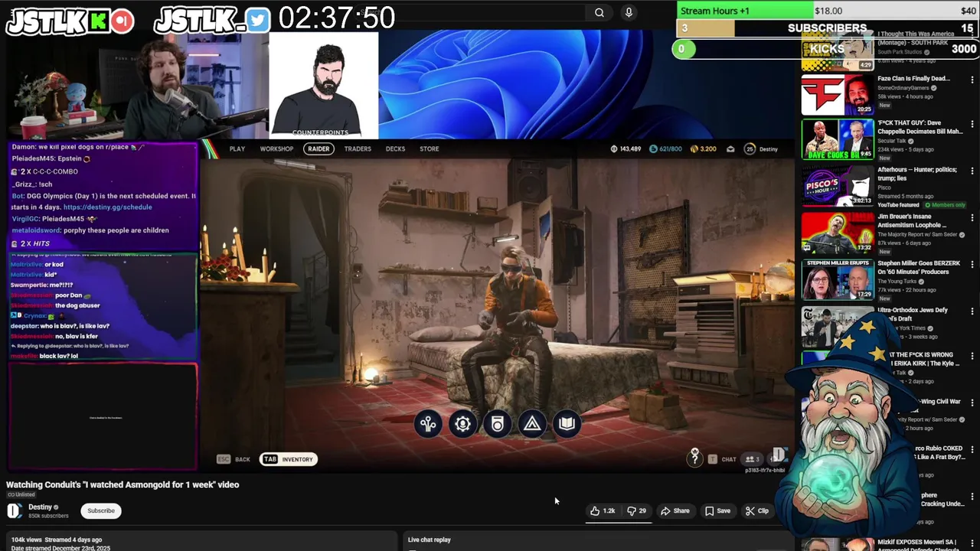
Task: Open Pisco's Hour Afterhours thumbnail
Action: tap(838, 185)
